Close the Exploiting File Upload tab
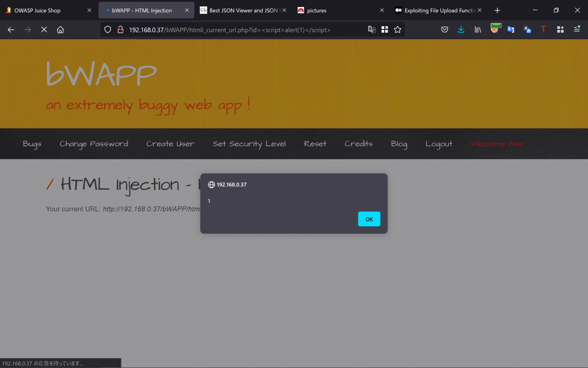Viewport: 588px width, 368px height. [479, 10]
